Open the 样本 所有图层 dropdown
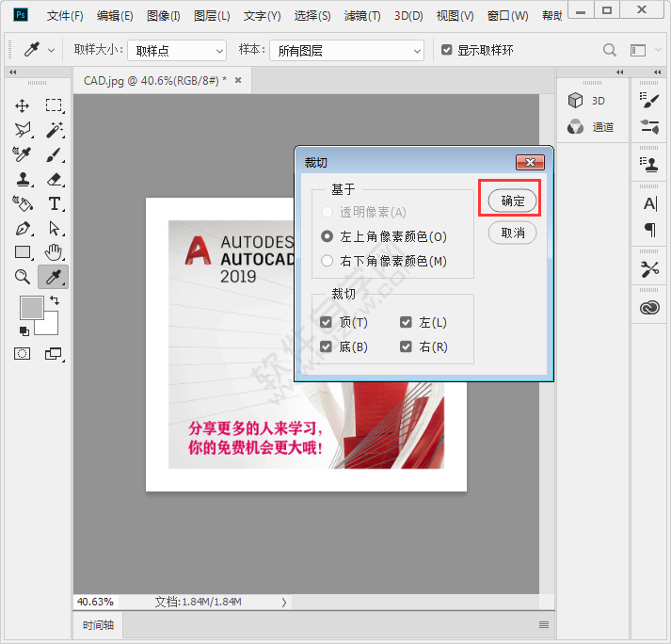 [346, 51]
